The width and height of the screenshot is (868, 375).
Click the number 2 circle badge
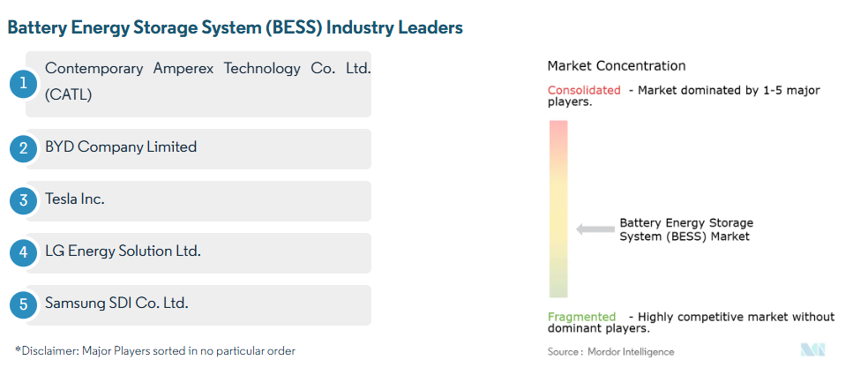pyautogui.click(x=23, y=148)
